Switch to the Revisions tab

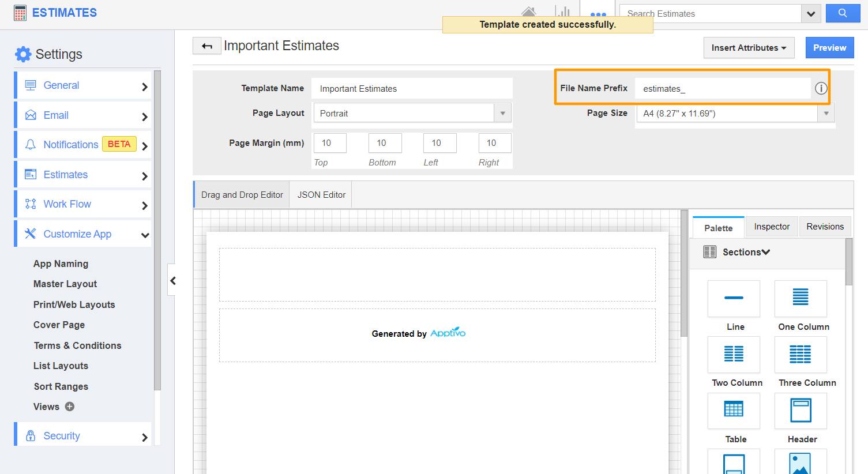click(825, 226)
